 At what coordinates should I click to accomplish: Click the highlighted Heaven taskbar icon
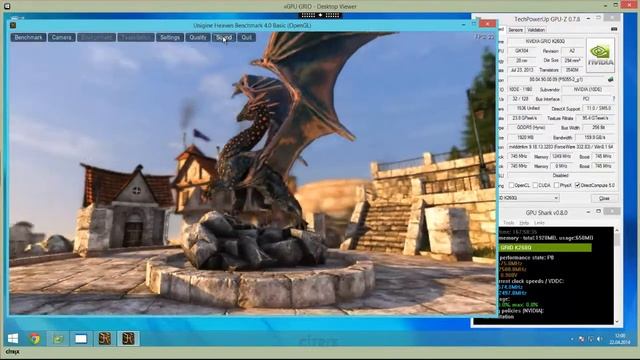[x=128, y=339]
